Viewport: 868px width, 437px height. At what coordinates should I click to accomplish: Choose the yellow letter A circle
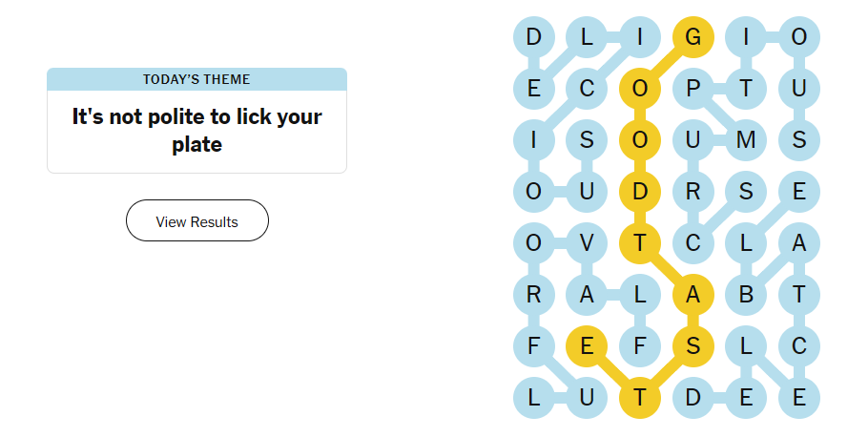pyautogui.click(x=693, y=295)
